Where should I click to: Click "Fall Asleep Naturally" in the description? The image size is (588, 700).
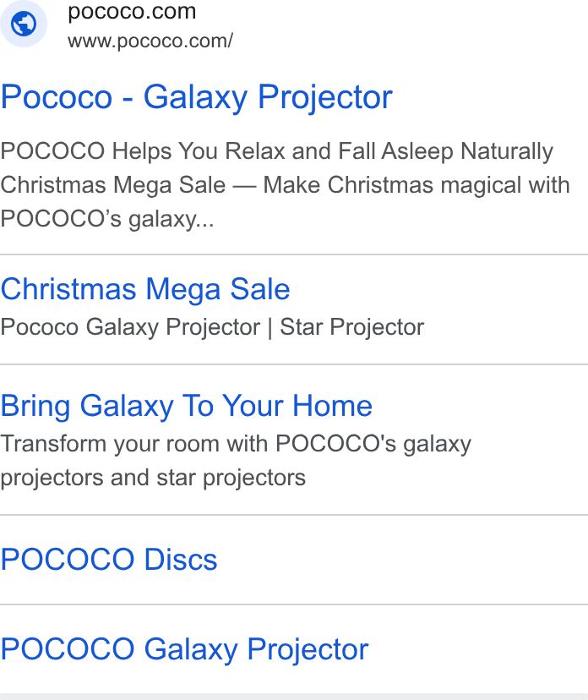pos(446,150)
